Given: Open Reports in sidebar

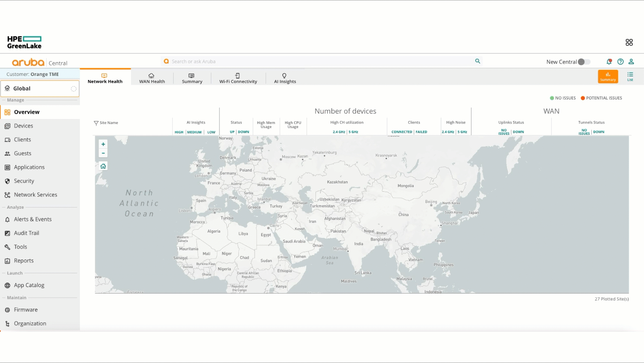Looking at the screenshot, I should [x=40, y=261].
